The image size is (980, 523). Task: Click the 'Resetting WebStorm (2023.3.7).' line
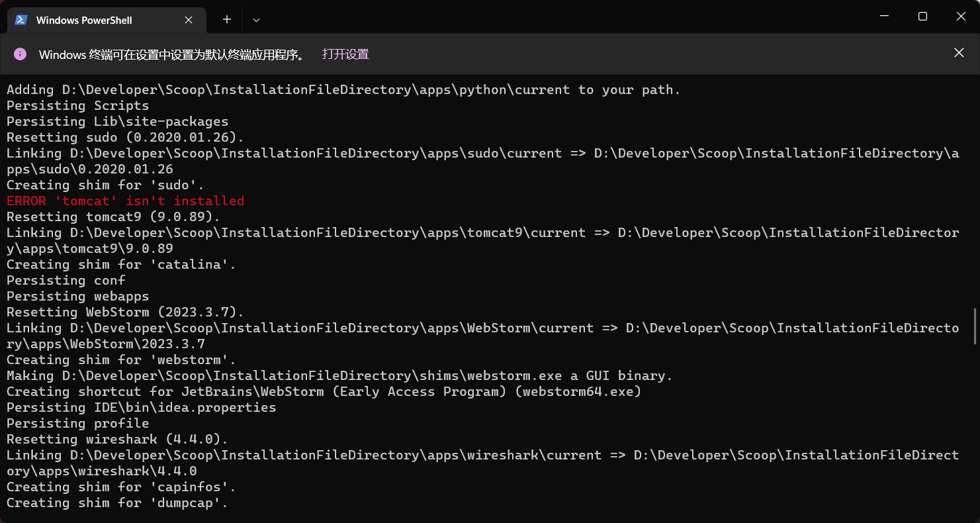(x=125, y=312)
